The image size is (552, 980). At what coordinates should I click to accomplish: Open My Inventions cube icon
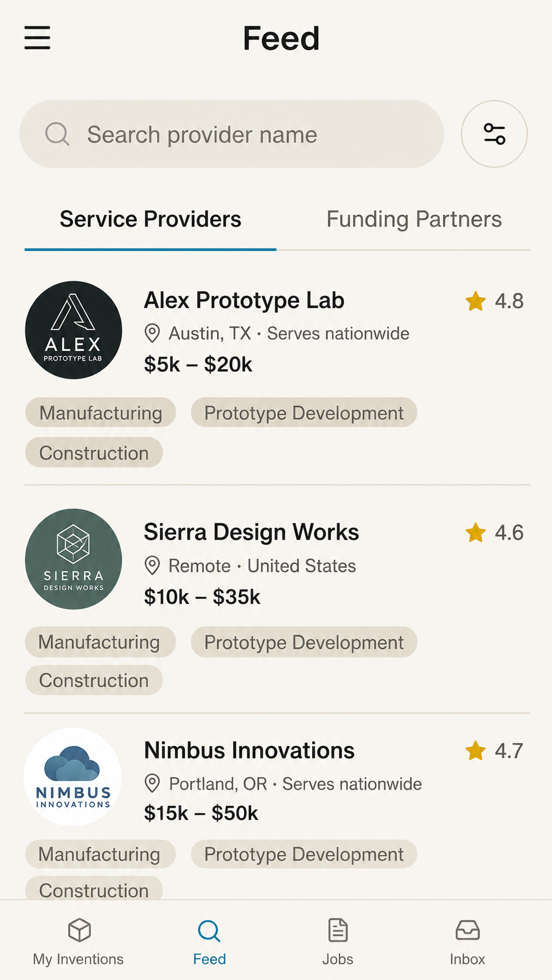click(x=79, y=930)
